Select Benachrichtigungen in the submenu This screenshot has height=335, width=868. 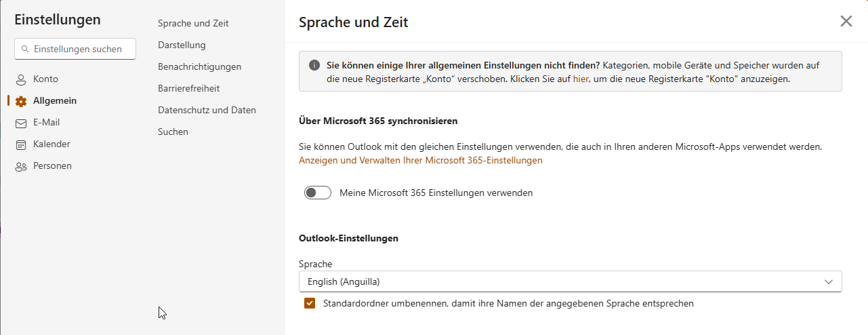point(199,66)
